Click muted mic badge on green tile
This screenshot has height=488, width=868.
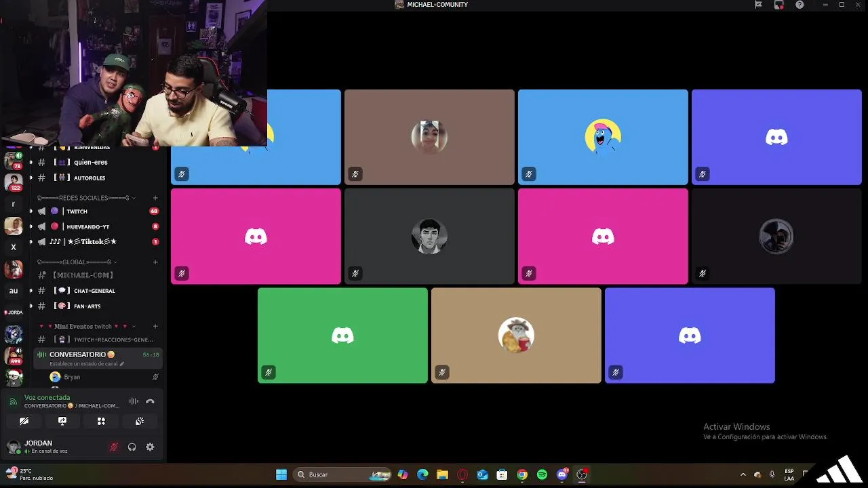click(269, 372)
